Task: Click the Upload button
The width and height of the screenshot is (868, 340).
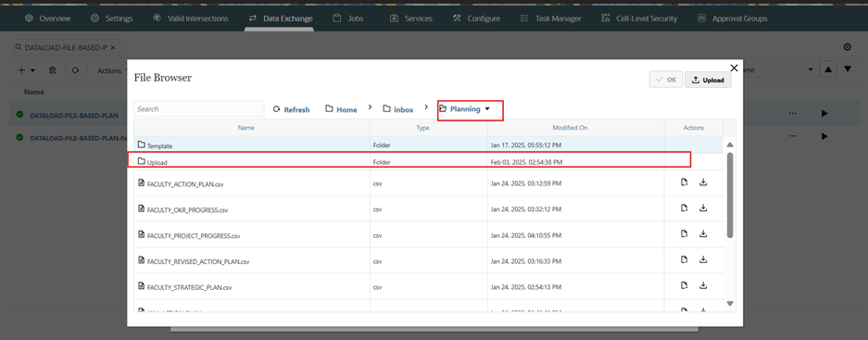Action: (x=708, y=80)
